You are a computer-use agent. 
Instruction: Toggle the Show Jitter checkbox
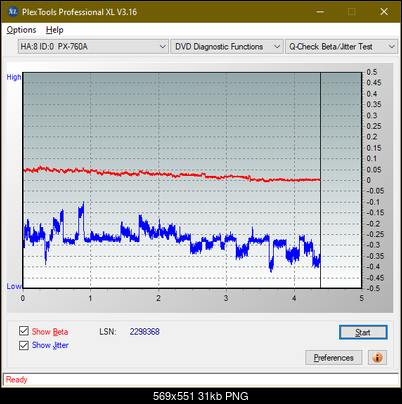pos(24,345)
